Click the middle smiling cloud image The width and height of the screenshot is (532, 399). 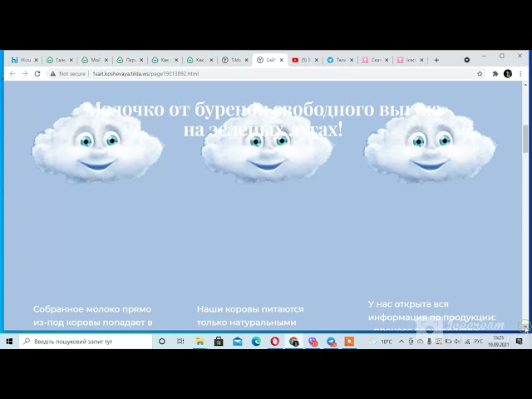click(x=267, y=144)
